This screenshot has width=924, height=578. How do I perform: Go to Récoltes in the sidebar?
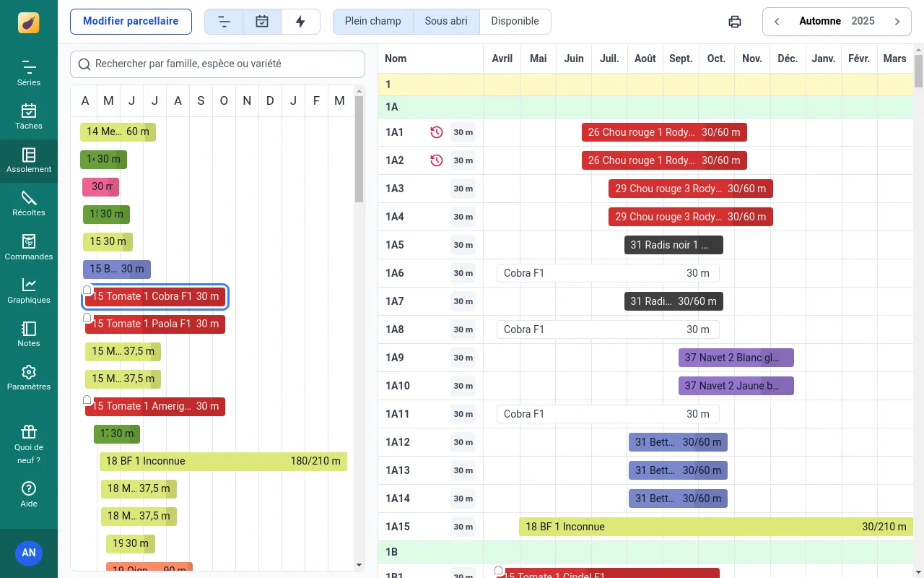(29, 204)
